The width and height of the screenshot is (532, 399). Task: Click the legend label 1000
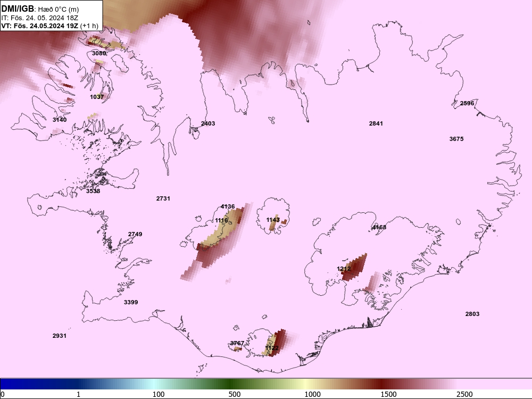[x=312, y=394]
